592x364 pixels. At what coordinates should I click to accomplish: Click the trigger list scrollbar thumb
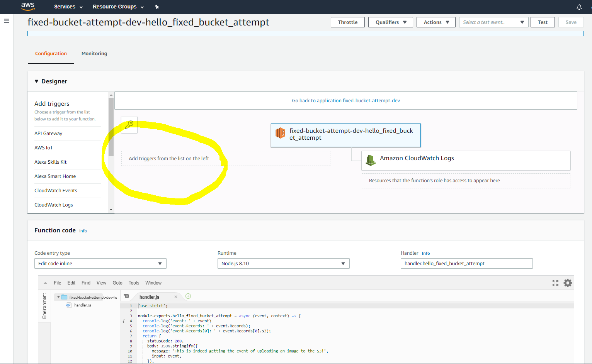(111, 127)
